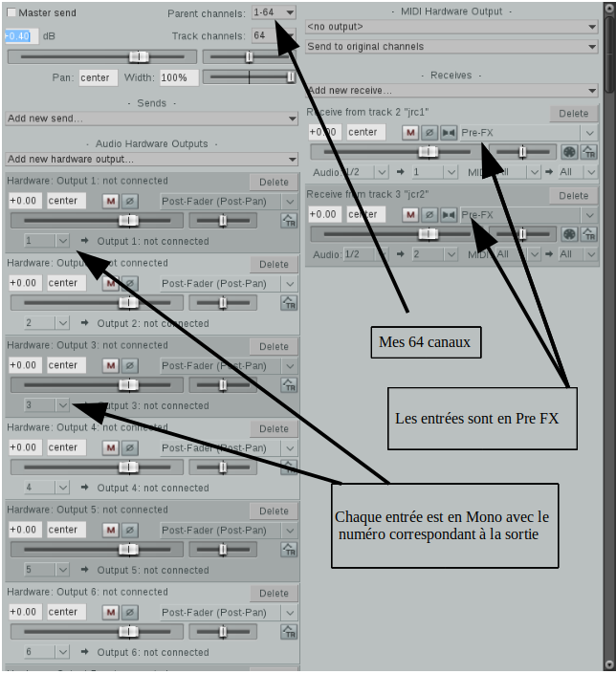Click the track 2 receive volume slider
The image size is (616, 674).
coord(397,152)
